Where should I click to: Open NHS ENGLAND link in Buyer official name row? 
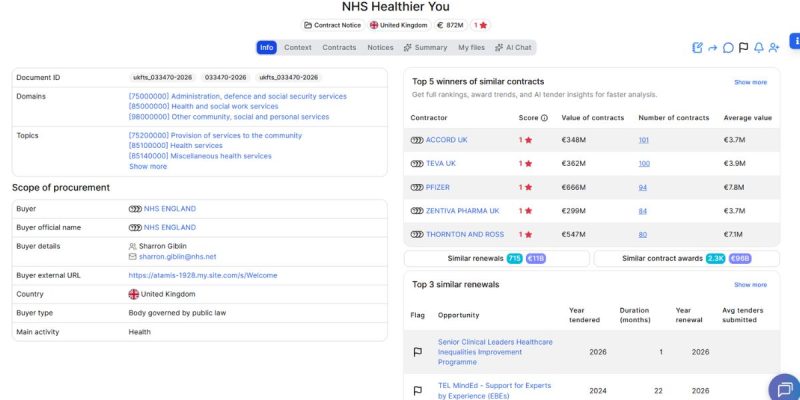pos(169,228)
